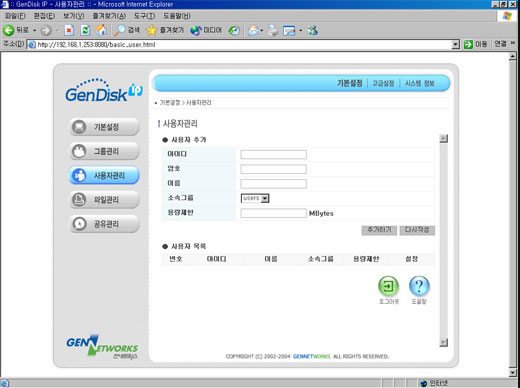Open the 편집(E) menu

[44, 16]
